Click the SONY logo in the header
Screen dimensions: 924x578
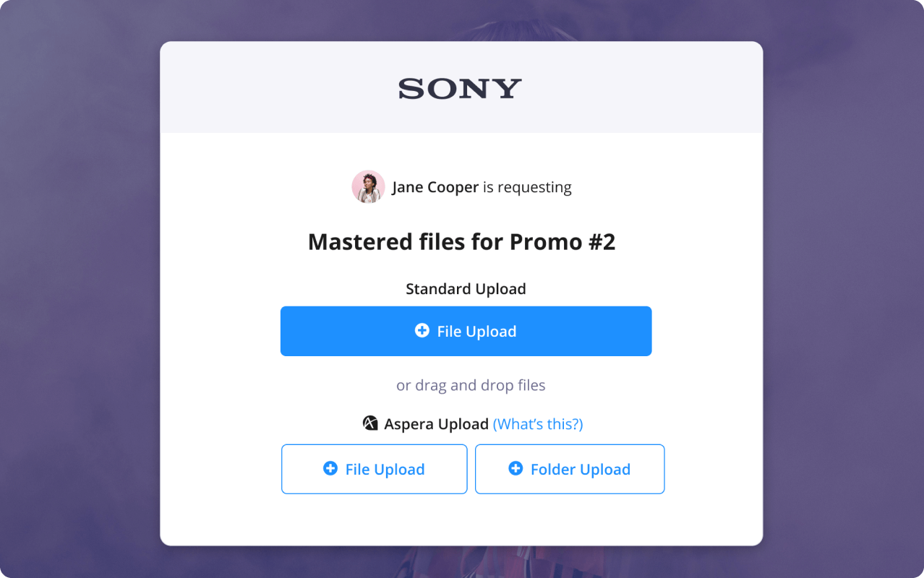460,89
